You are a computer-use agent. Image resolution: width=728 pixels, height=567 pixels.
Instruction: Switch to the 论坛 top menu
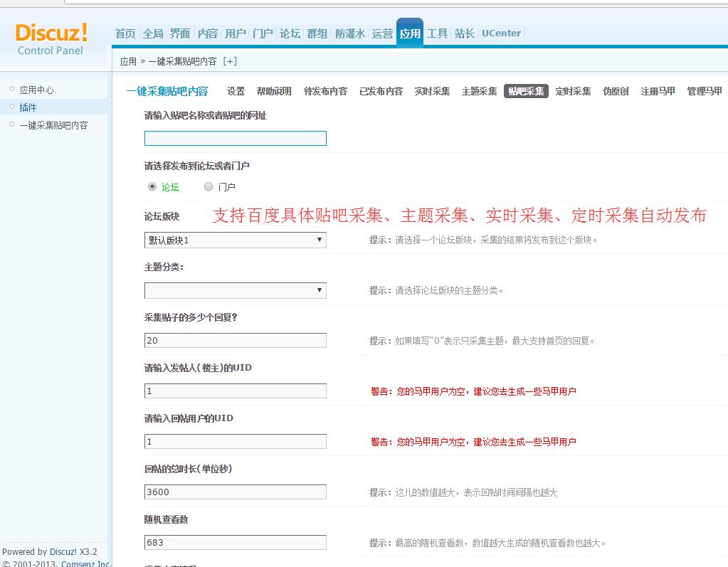click(290, 33)
